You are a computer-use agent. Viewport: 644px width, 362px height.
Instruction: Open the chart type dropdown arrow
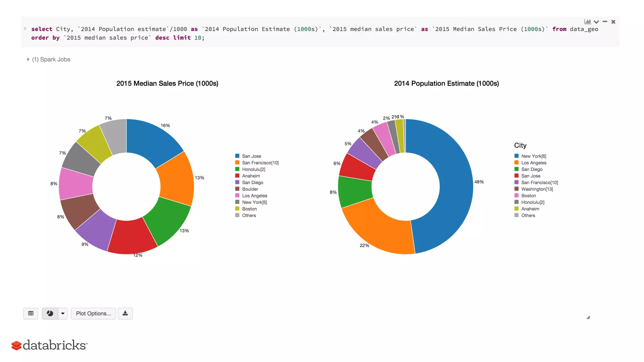pyautogui.click(x=63, y=313)
